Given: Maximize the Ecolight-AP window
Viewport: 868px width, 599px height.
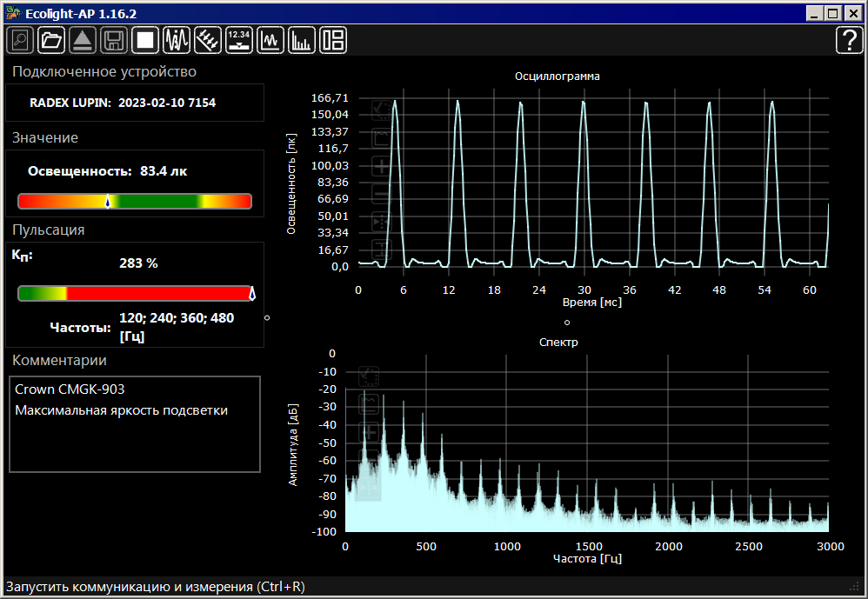Looking at the screenshot, I should point(832,13).
